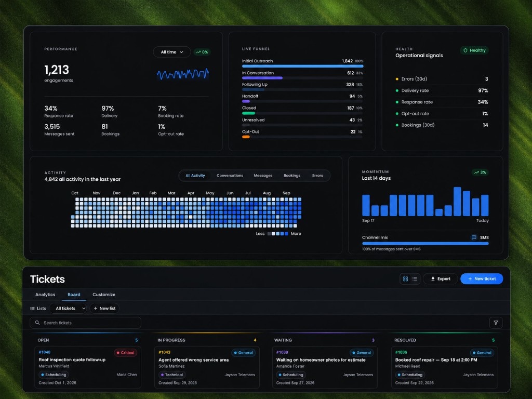Click the Opt-Out funnel row label

250,131
